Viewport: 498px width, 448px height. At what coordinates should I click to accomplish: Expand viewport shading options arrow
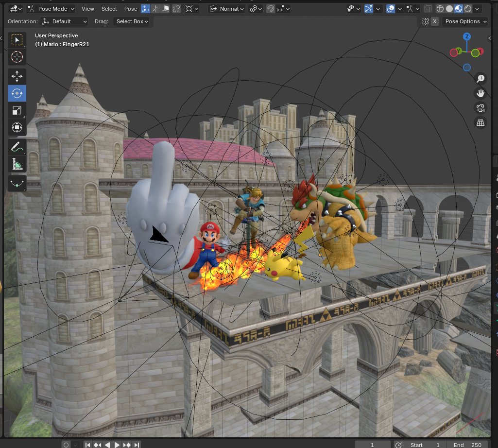(477, 9)
